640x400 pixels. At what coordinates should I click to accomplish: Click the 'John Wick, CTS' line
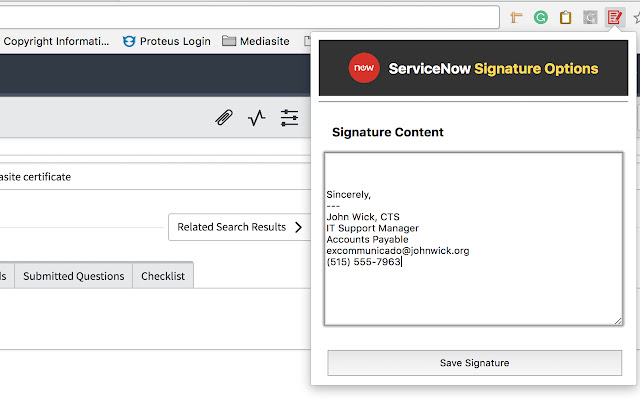[363, 217]
